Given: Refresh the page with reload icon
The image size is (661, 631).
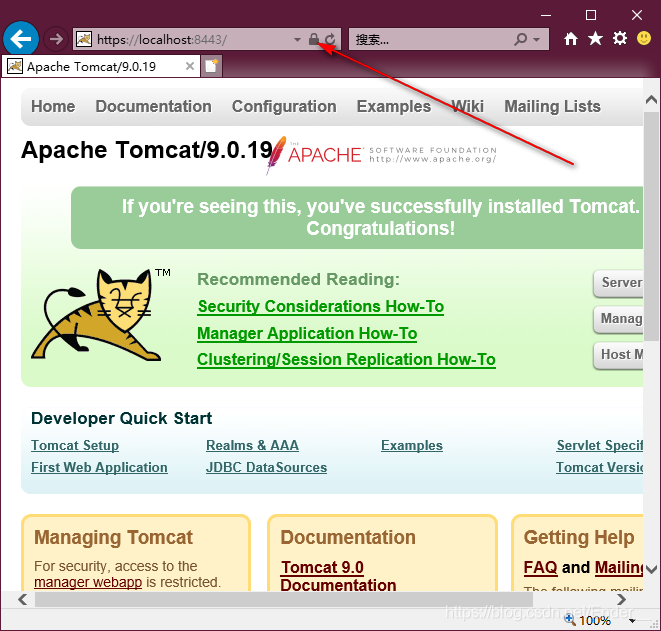Looking at the screenshot, I should point(330,39).
